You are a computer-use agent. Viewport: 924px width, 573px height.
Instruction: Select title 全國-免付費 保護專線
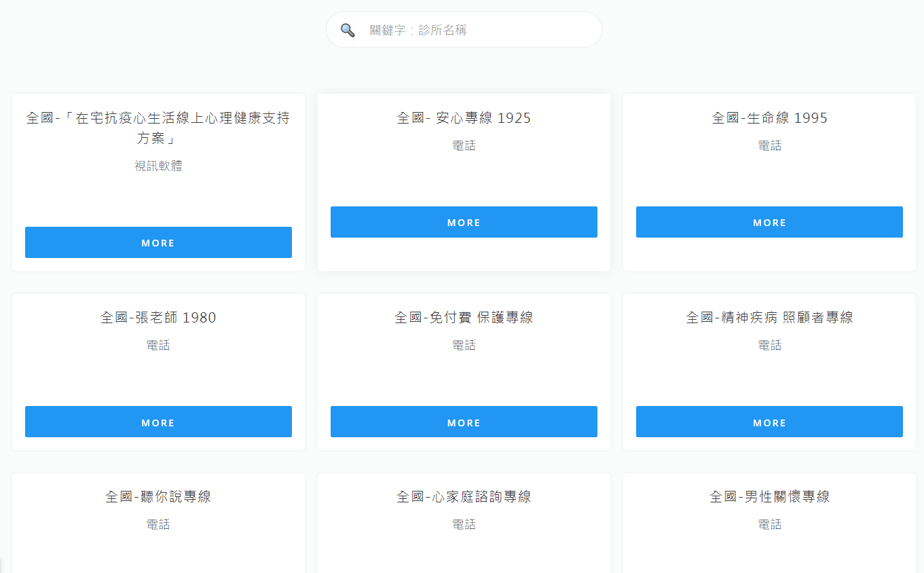coord(464,318)
